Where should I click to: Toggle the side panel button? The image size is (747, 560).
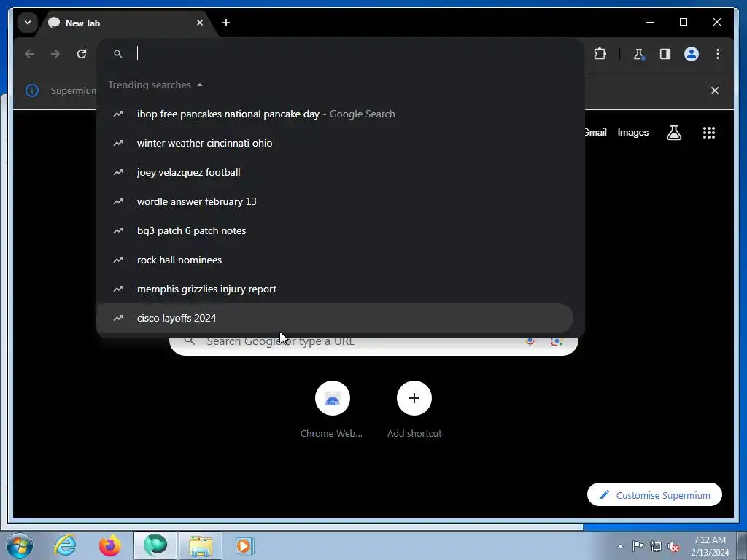point(665,54)
